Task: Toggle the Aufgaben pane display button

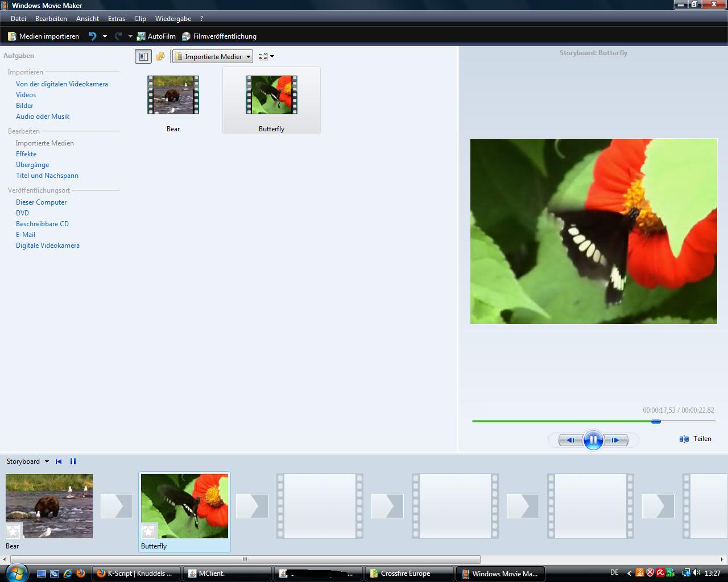Action: coord(143,56)
